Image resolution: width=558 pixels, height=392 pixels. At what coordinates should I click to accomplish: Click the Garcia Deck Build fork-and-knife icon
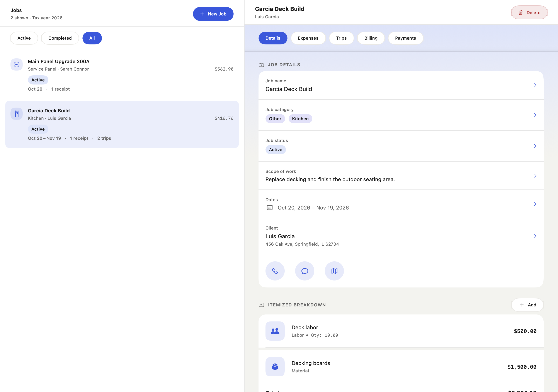click(x=17, y=114)
